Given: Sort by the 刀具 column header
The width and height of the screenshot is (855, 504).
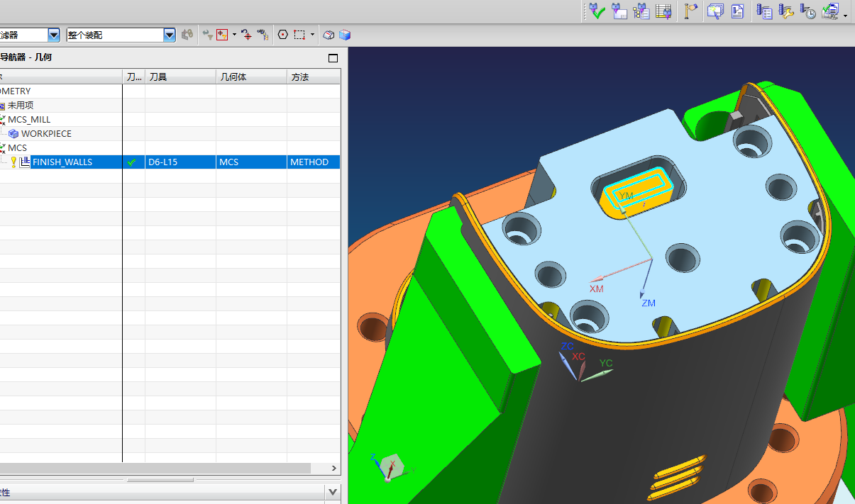Looking at the screenshot, I should (180, 77).
